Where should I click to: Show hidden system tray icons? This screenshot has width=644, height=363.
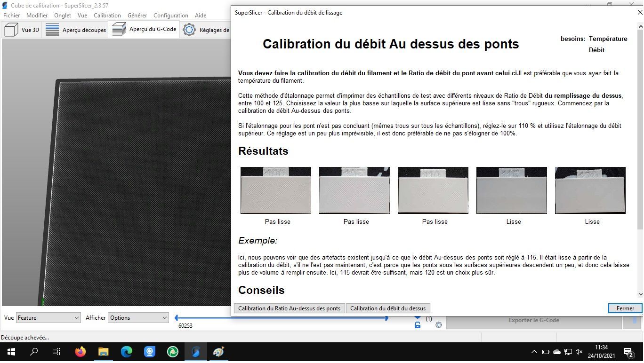(x=534, y=352)
